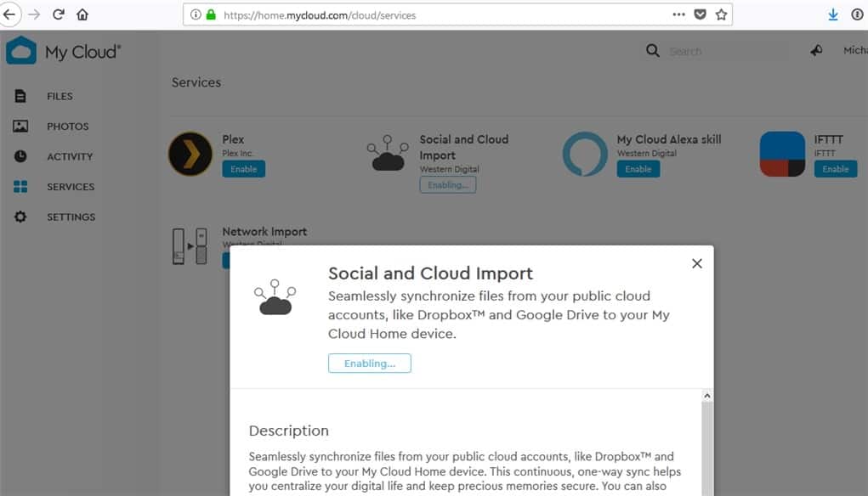The width and height of the screenshot is (868, 496).
Task: Select the Network Import device icon
Action: pyautogui.click(x=190, y=246)
